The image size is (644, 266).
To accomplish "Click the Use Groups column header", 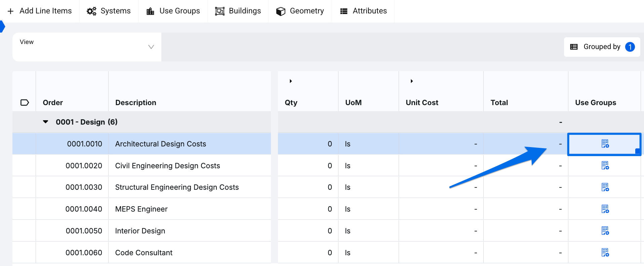I will click(x=596, y=102).
